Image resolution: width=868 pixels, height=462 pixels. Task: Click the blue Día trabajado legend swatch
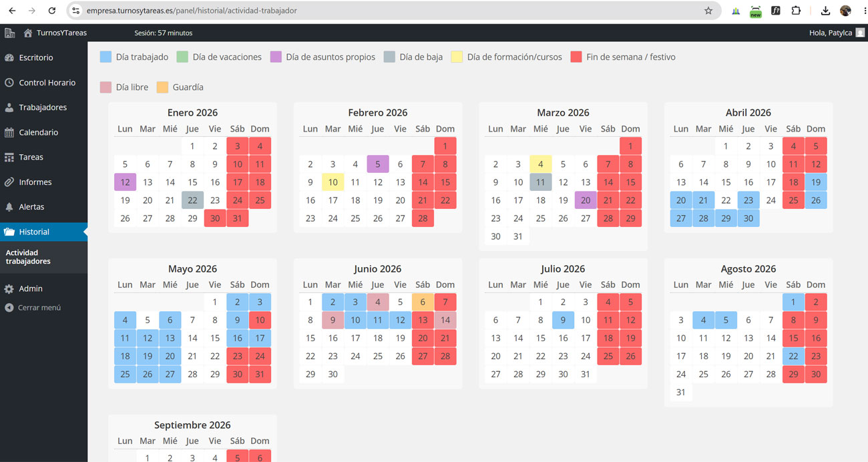click(105, 57)
